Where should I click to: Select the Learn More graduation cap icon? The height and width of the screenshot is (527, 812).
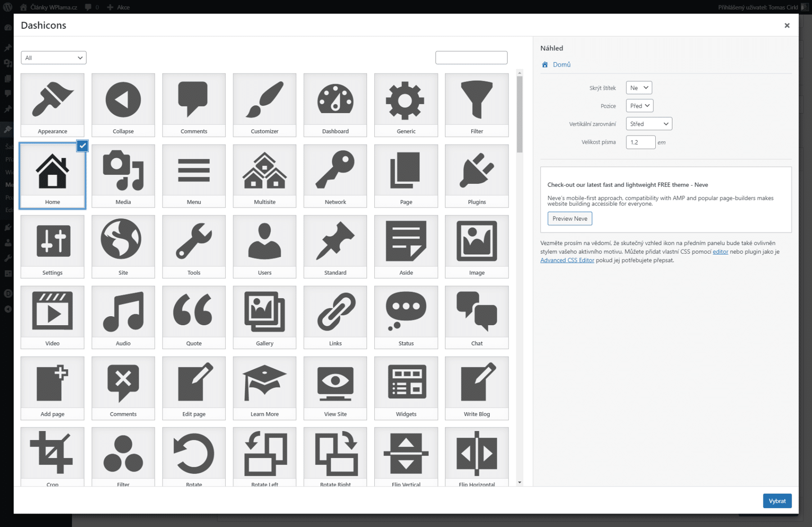click(264, 388)
